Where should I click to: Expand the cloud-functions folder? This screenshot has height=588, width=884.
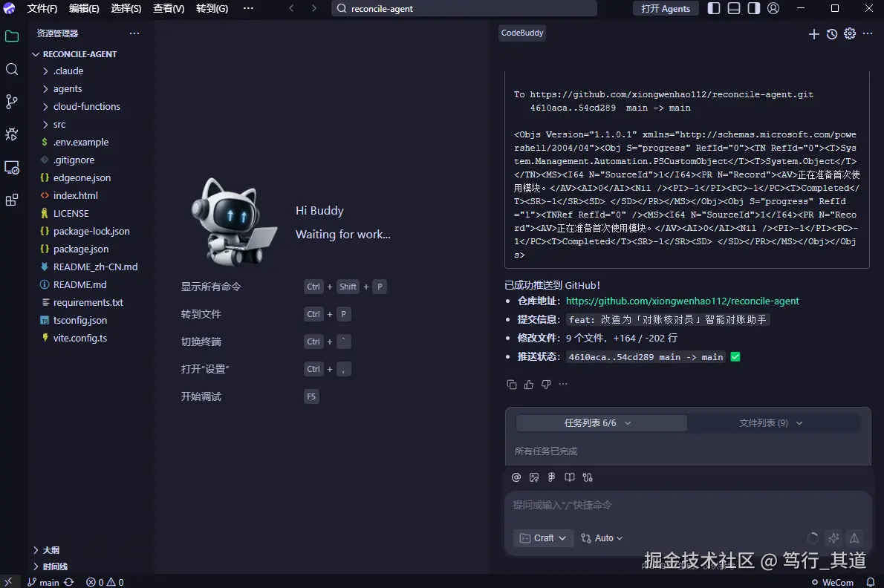[x=86, y=106]
